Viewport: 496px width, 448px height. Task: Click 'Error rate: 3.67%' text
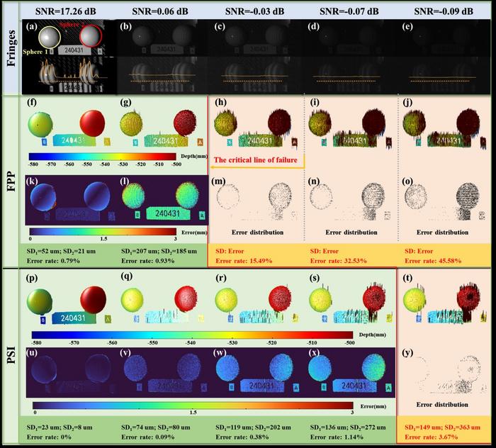coord(431,437)
